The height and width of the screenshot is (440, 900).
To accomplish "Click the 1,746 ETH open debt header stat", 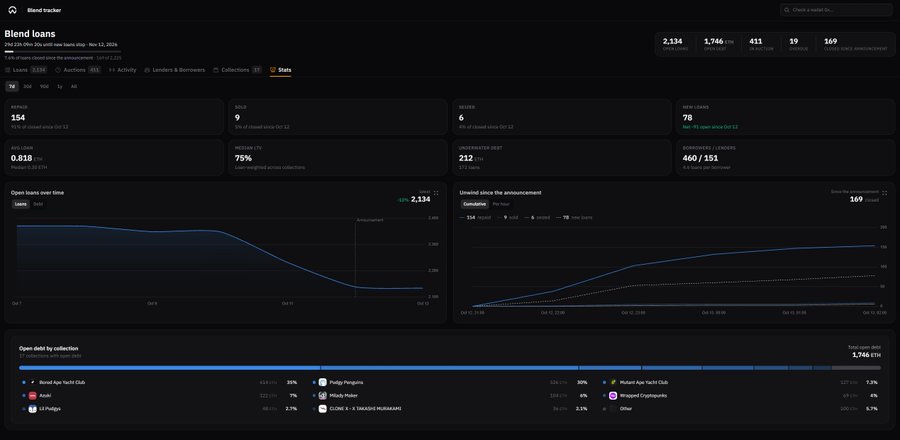I will point(719,44).
